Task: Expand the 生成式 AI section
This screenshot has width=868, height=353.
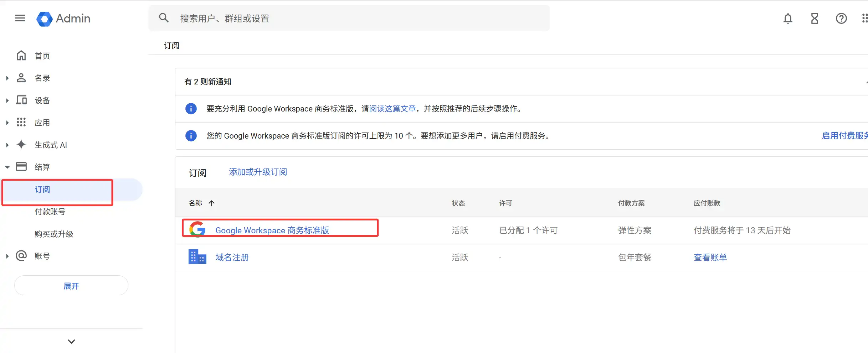Action: pyautogui.click(x=7, y=145)
